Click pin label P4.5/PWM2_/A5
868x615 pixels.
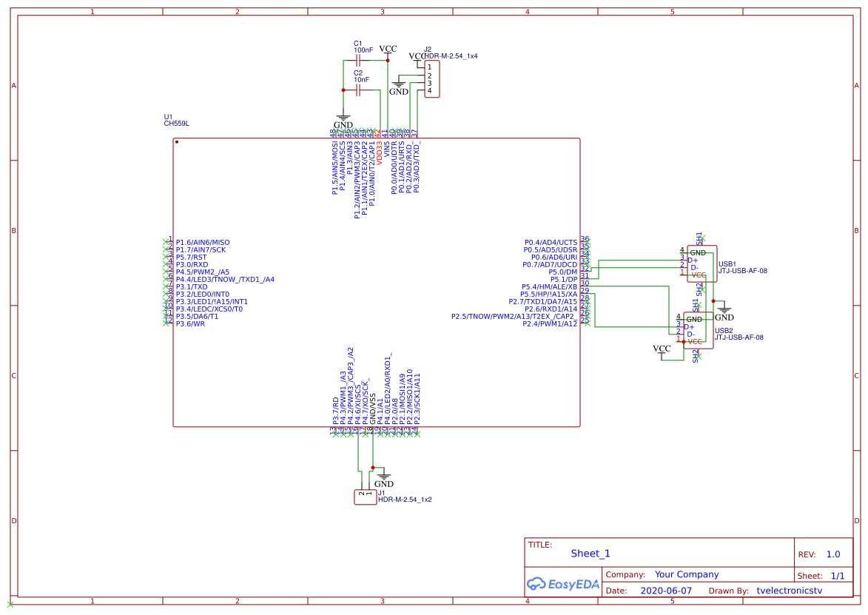[x=203, y=272]
